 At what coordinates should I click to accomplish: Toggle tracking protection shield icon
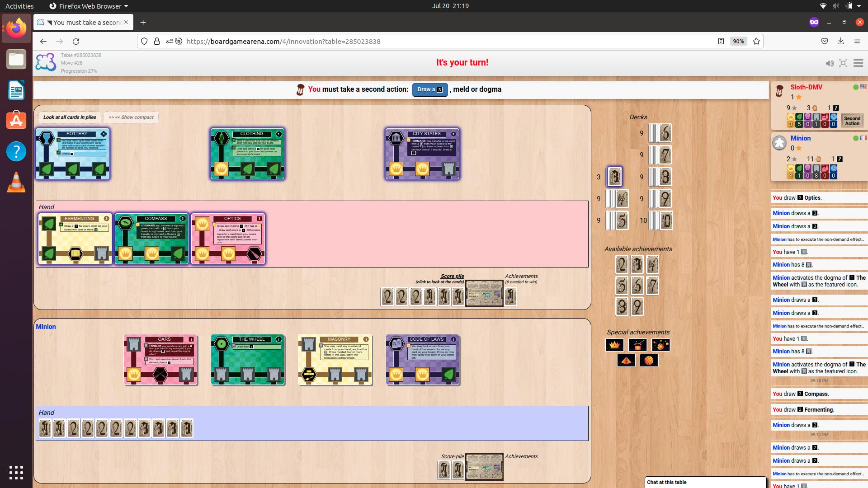144,41
